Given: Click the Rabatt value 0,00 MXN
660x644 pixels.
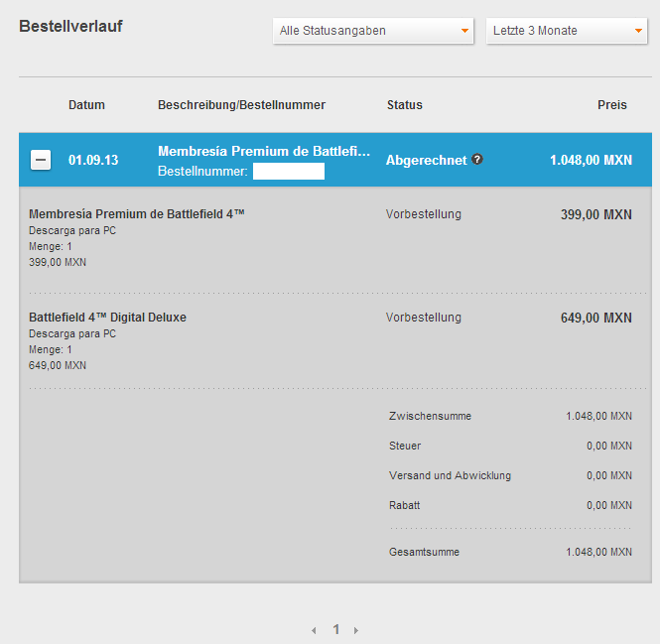Looking at the screenshot, I should point(609,505).
